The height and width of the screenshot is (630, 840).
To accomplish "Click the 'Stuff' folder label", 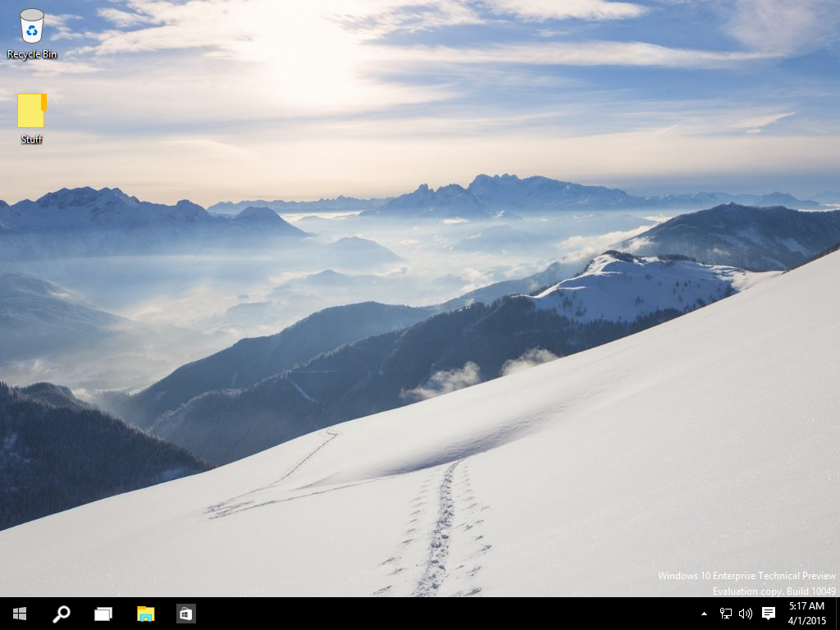I will (32, 139).
